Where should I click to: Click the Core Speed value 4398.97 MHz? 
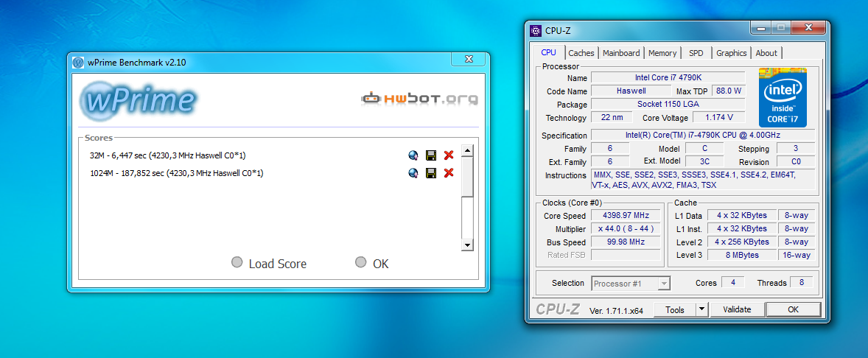coord(626,215)
